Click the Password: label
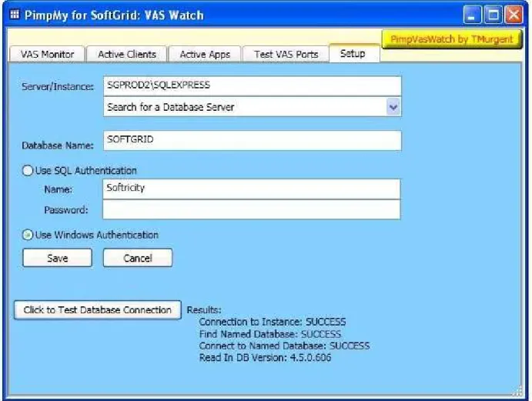This screenshot has height=401, width=532. [x=66, y=210]
